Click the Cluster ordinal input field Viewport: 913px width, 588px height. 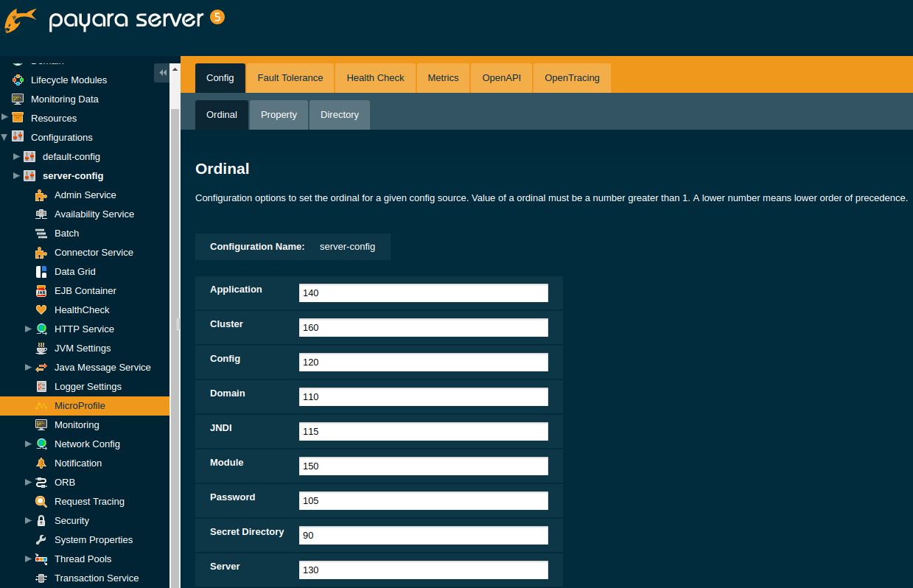[424, 327]
